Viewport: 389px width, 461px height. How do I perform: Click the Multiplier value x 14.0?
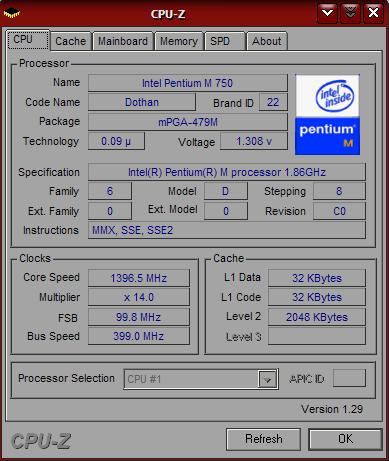139,297
